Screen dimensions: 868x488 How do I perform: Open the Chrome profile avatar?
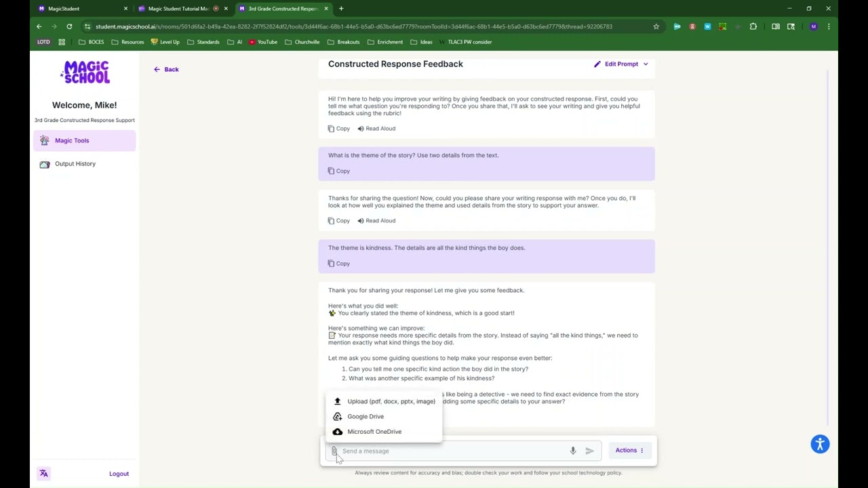tap(813, 26)
